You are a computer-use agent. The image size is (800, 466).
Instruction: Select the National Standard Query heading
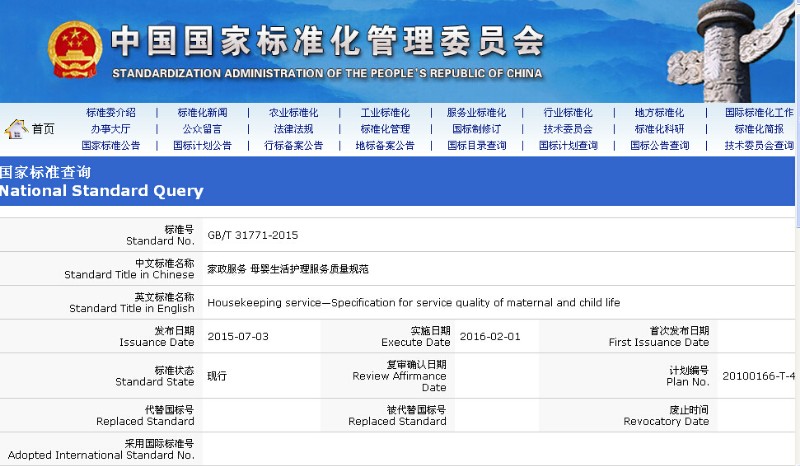102,191
